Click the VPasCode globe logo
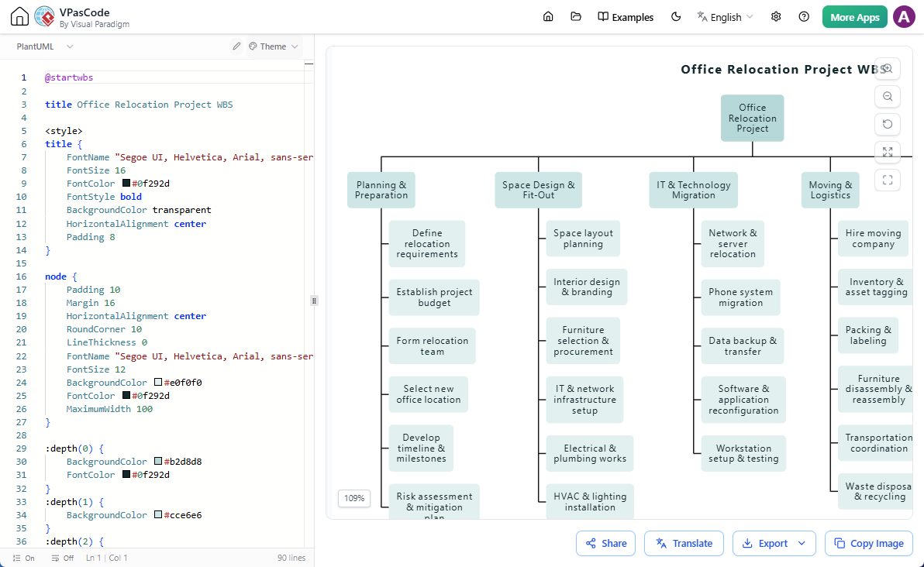Image resolution: width=924 pixels, height=567 pixels. pos(45,16)
